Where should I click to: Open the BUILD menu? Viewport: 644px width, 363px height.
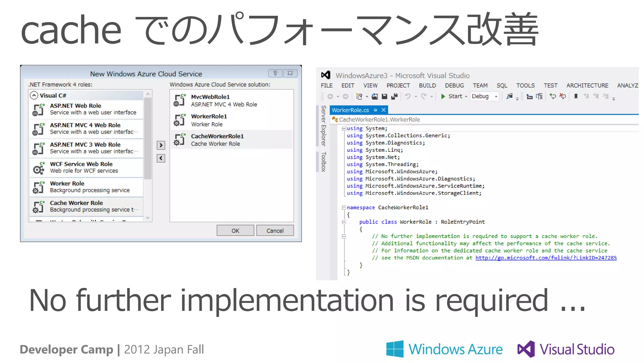(x=427, y=86)
